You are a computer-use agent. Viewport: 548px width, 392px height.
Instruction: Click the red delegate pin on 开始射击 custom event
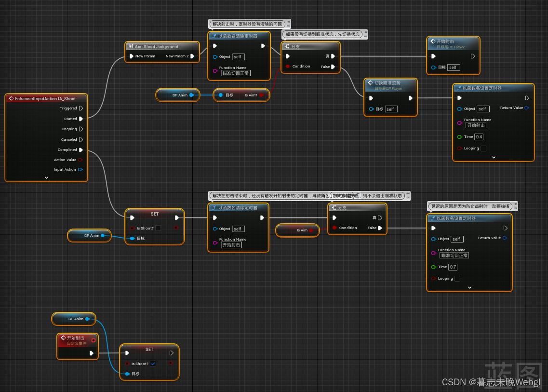94,340
